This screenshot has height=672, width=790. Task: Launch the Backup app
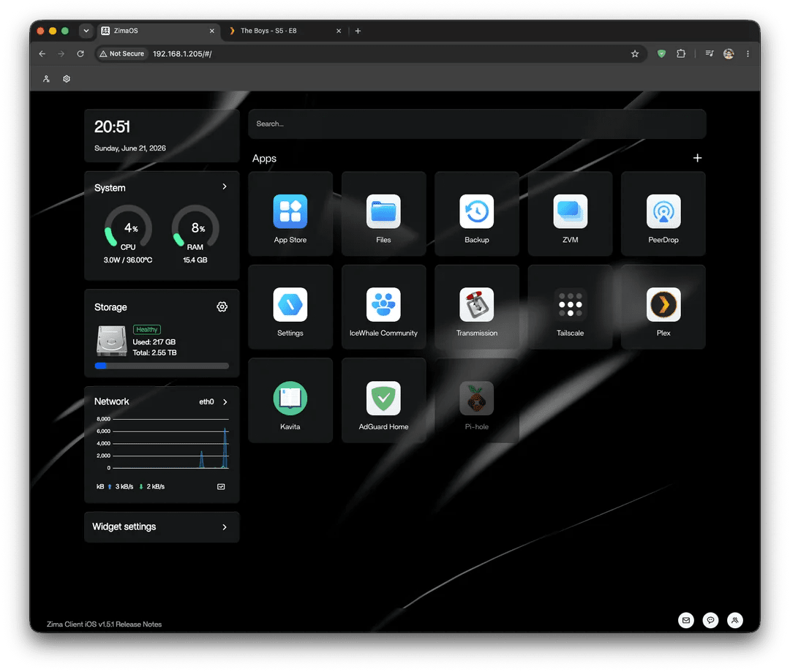[477, 214]
